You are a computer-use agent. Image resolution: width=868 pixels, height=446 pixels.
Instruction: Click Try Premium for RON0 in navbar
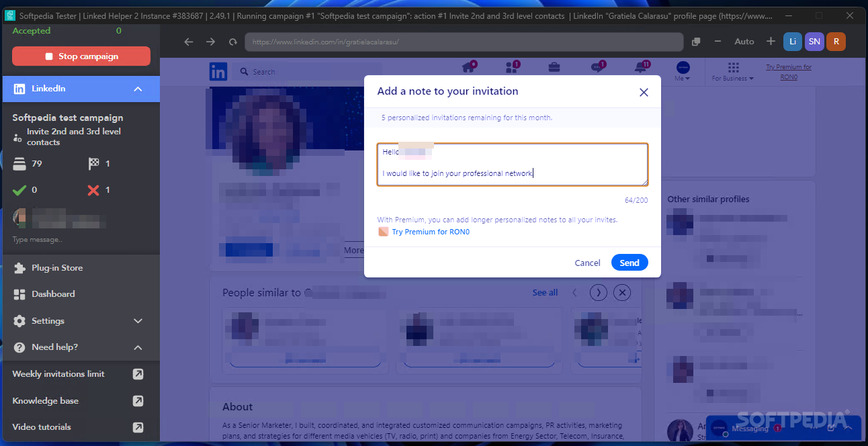pyautogui.click(x=789, y=72)
